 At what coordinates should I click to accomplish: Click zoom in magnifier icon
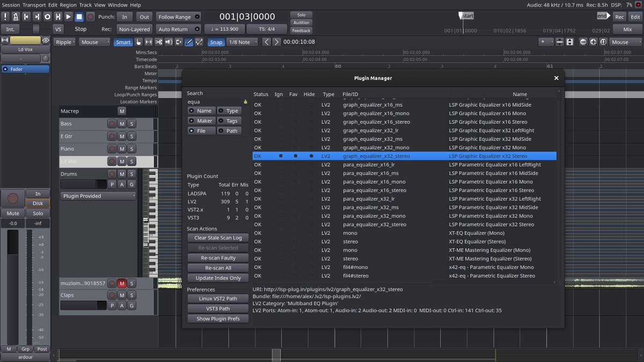tap(593, 42)
